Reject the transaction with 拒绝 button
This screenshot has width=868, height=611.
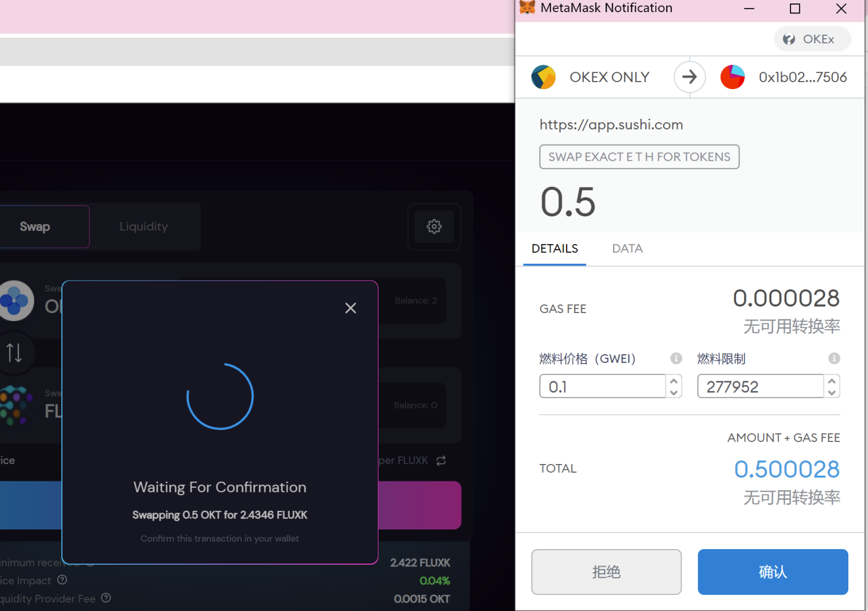pos(606,572)
